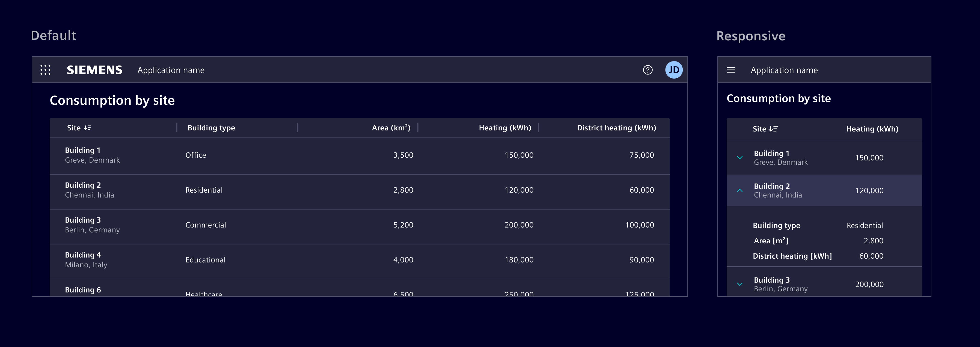Select the Building 6 row
Viewport: 980px width, 347px height.
pyautogui.click(x=360, y=288)
